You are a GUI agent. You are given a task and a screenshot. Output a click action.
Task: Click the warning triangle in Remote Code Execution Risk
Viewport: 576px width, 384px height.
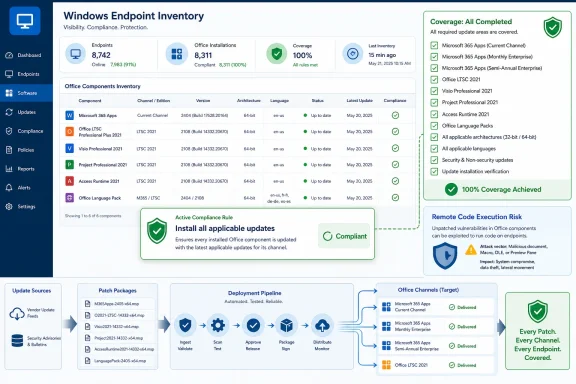pyautogui.click(x=471, y=250)
